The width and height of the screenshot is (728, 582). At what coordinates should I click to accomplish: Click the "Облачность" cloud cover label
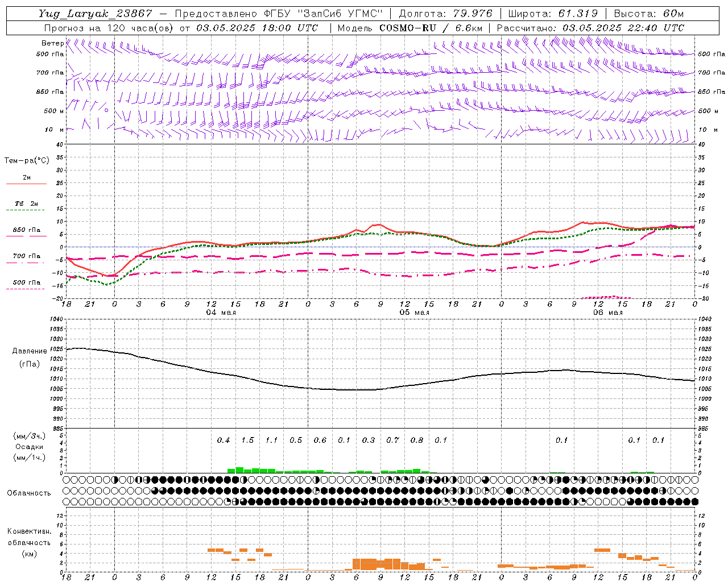point(29,493)
